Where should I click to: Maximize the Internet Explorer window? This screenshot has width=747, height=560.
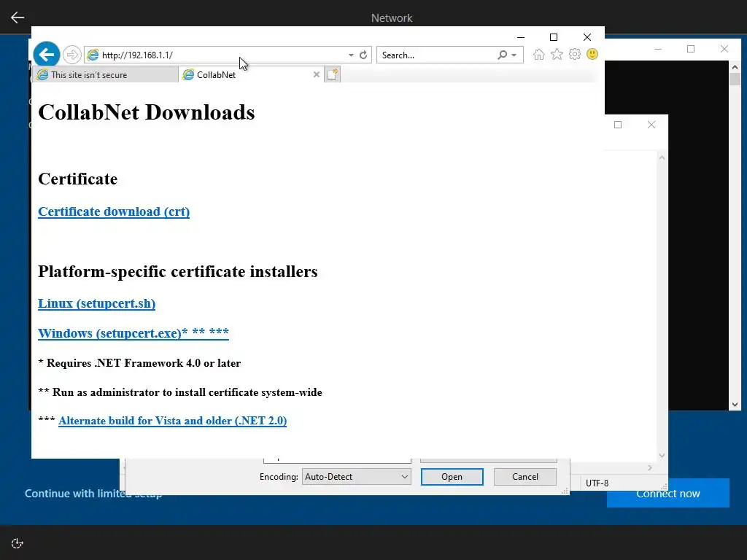(x=554, y=37)
